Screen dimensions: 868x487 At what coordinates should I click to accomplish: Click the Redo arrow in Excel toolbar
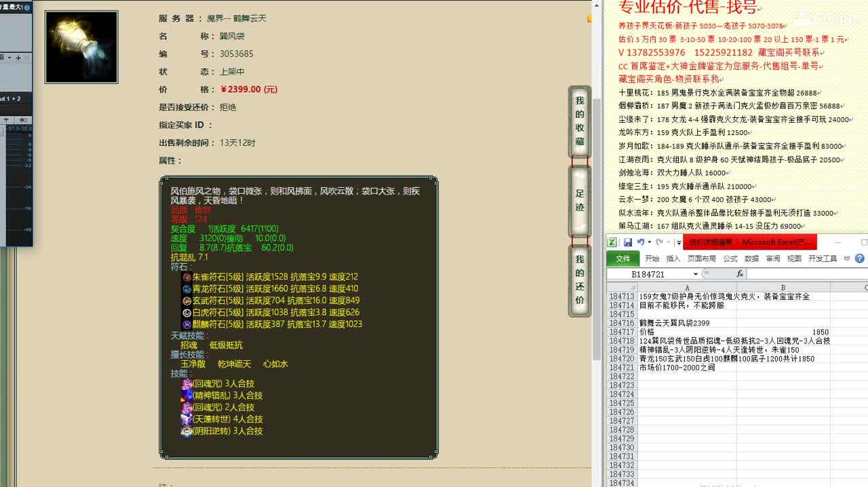tap(659, 242)
